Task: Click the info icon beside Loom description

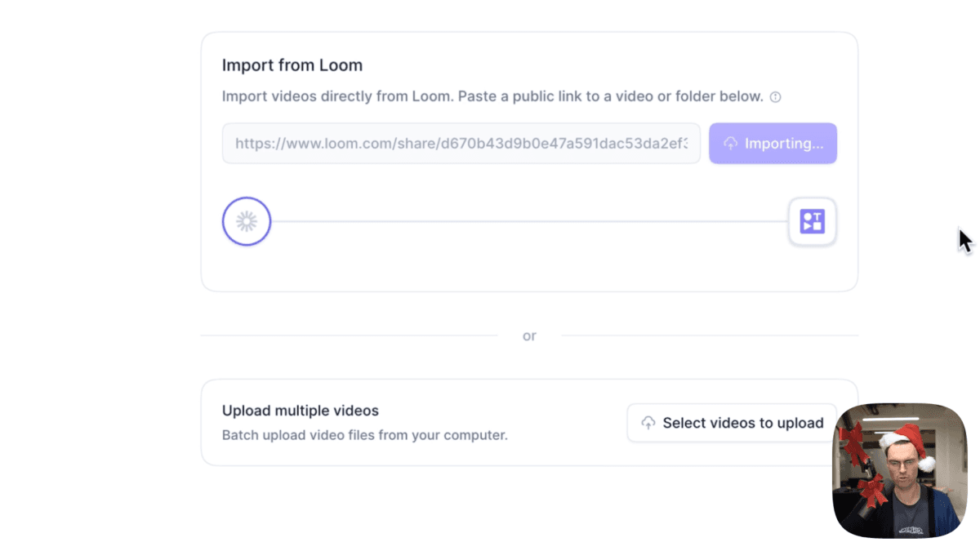Action: tap(776, 97)
